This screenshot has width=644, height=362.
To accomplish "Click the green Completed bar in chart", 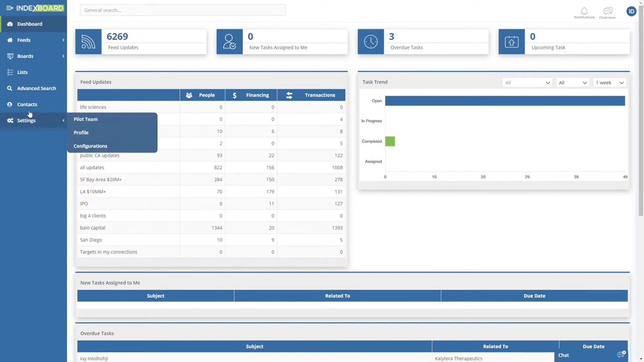I will point(390,141).
